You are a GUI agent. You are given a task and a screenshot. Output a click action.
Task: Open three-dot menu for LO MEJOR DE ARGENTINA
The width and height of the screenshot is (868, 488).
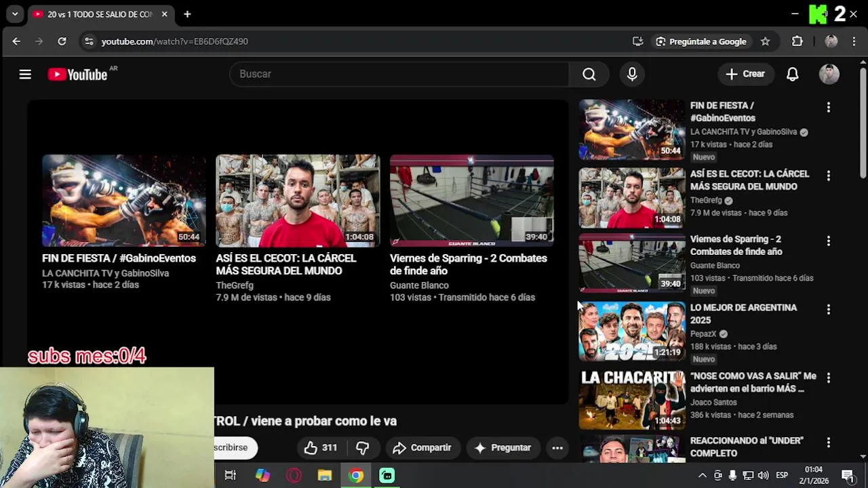coord(828,309)
